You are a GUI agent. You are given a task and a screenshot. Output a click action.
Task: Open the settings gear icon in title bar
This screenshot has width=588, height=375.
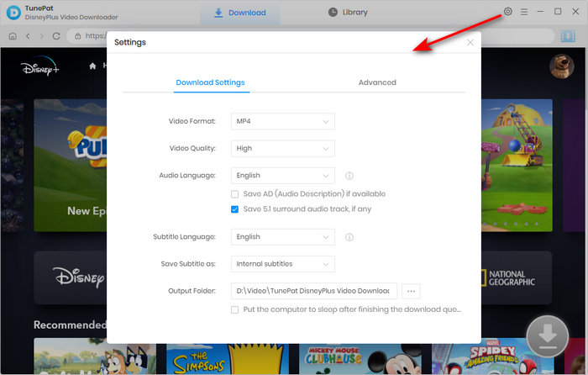tap(507, 12)
